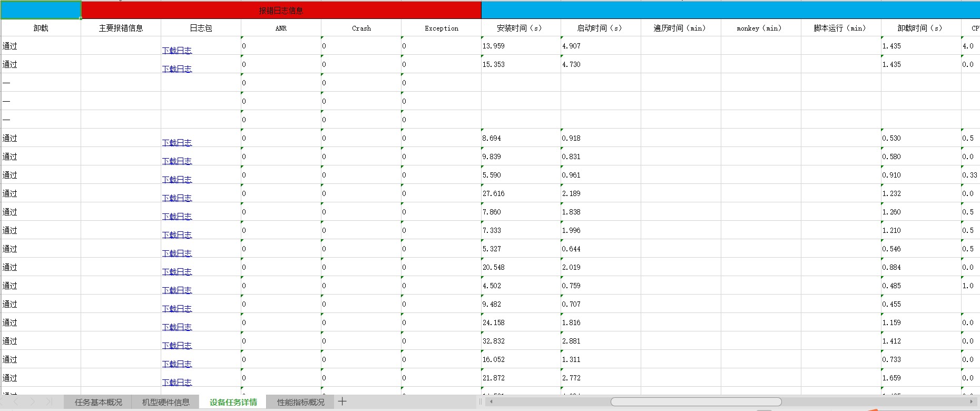Grab the horizontal scrollbar thumb
The image size is (980, 411).
(x=696, y=402)
